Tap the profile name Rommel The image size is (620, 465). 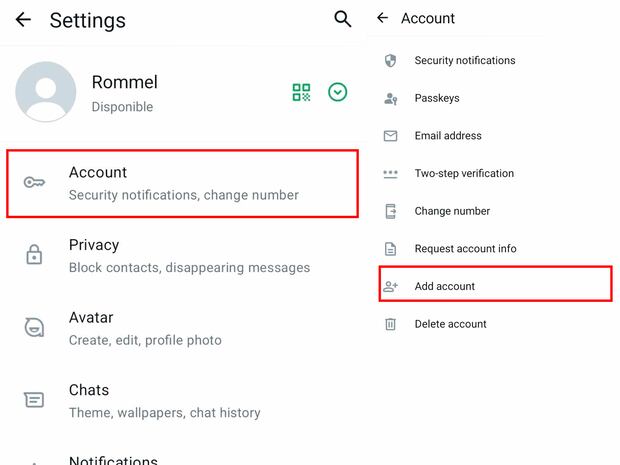[x=124, y=82]
